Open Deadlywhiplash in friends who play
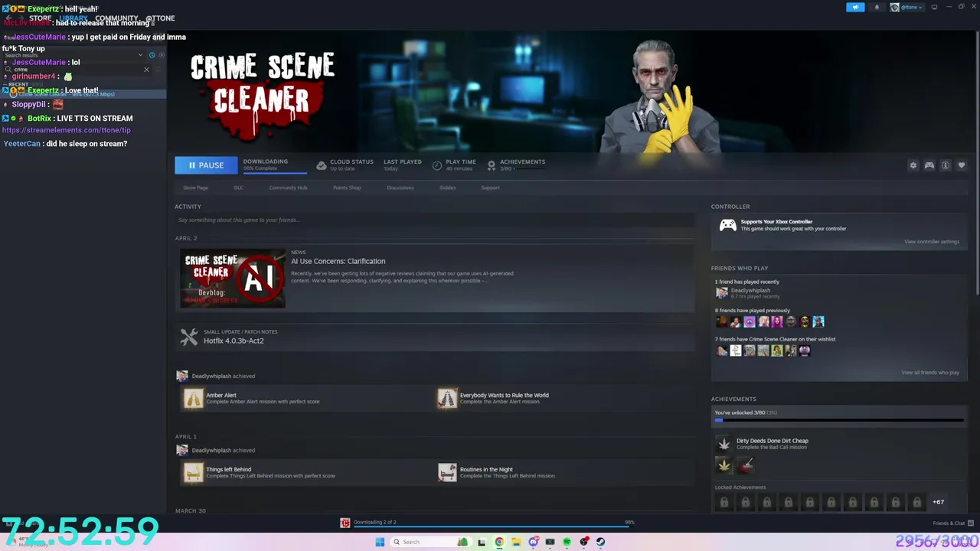Screen dimensions: 980x551 point(750,291)
